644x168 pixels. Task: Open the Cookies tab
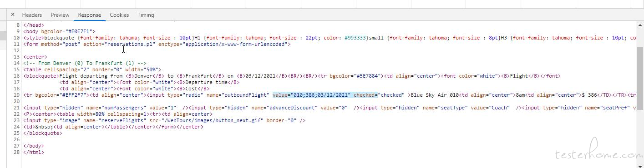tap(119, 15)
